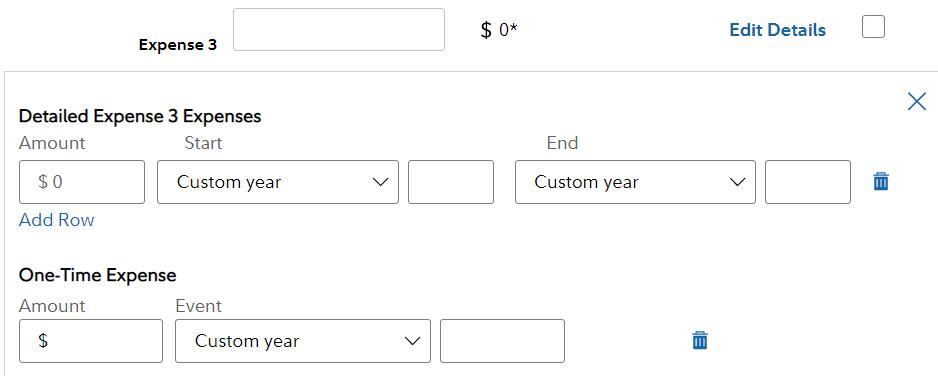Focus the Event year text box

pyautogui.click(x=502, y=341)
